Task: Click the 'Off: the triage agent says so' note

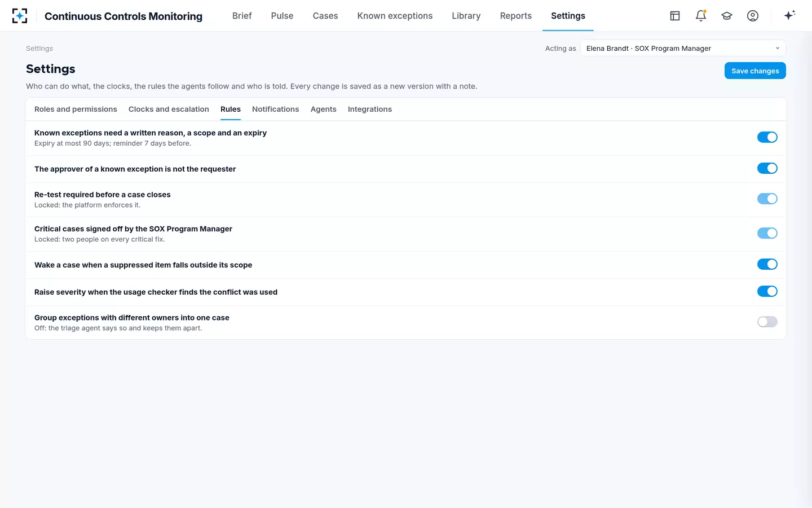Action: pyautogui.click(x=118, y=328)
